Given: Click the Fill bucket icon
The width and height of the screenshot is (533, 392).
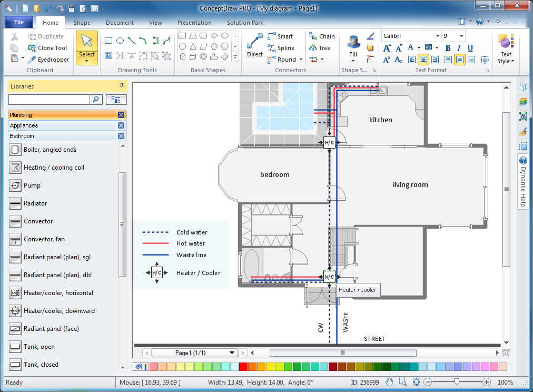Looking at the screenshot, I should coord(353,42).
